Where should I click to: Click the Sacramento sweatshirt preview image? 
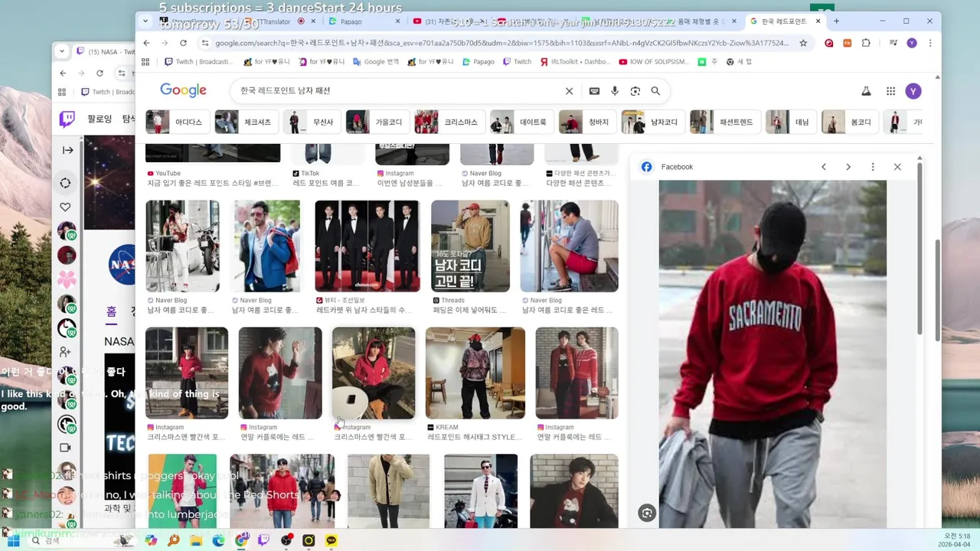(773, 354)
